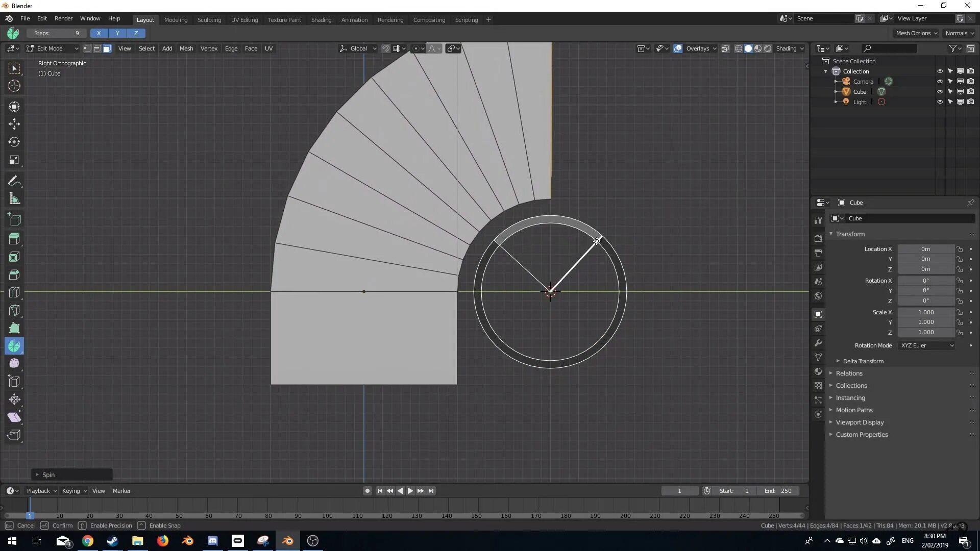Select the Edge Slide tool
The image size is (980, 551).
pos(14,381)
